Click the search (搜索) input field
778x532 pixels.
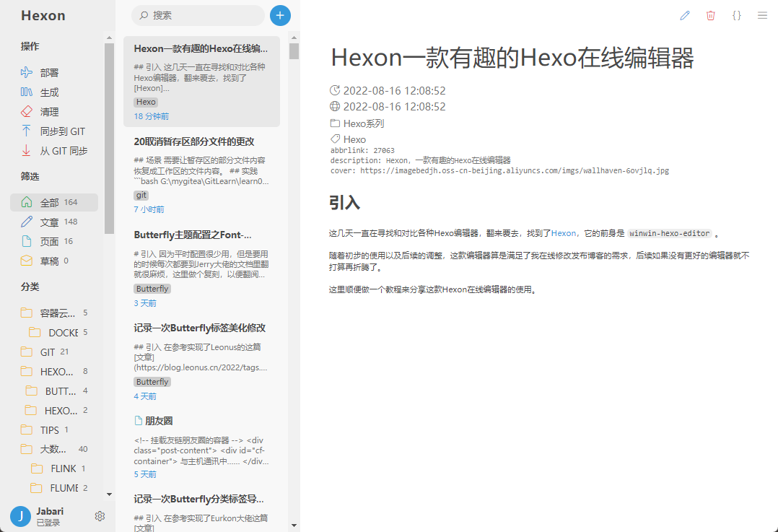point(198,15)
